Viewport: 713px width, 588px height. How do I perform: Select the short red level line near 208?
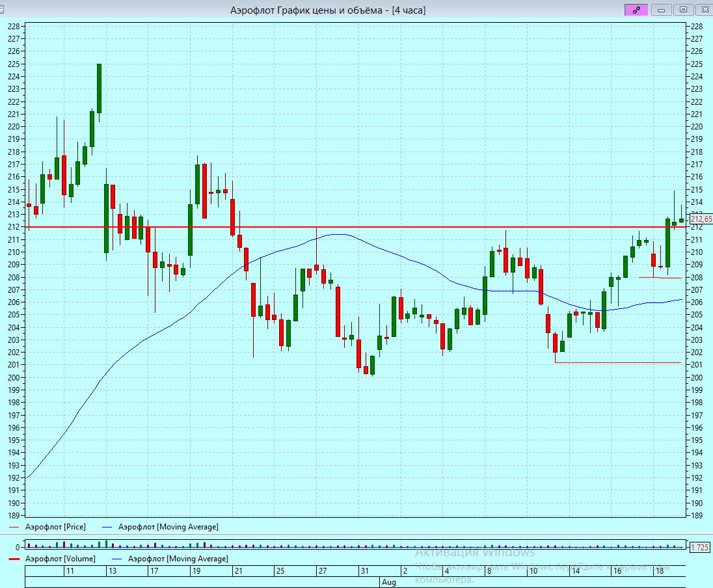[x=660, y=277]
